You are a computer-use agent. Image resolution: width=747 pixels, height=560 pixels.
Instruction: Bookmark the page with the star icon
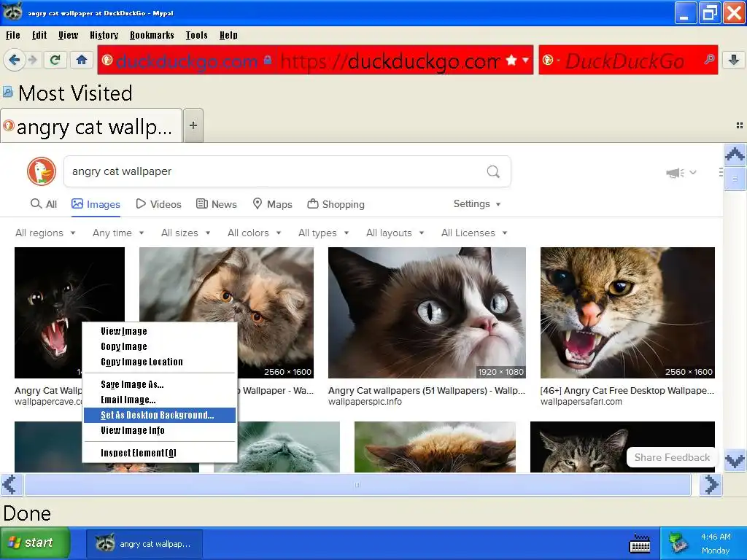tap(511, 60)
